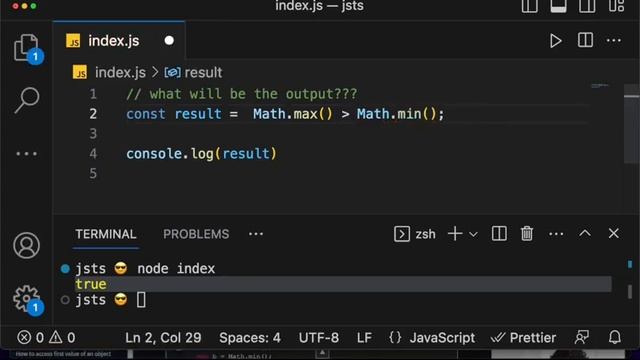Click result symbol in the breadcrumb
640x360 pixels.
(203, 73)
